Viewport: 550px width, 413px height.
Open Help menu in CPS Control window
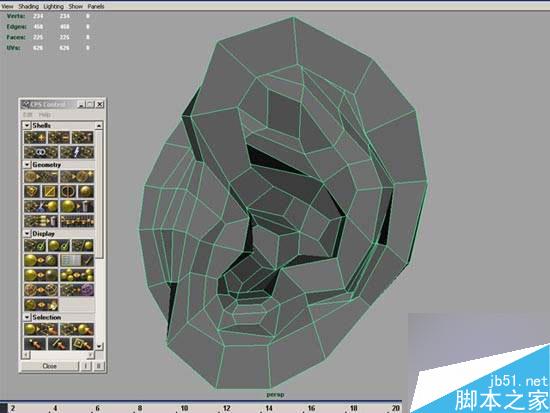[45, 115]
